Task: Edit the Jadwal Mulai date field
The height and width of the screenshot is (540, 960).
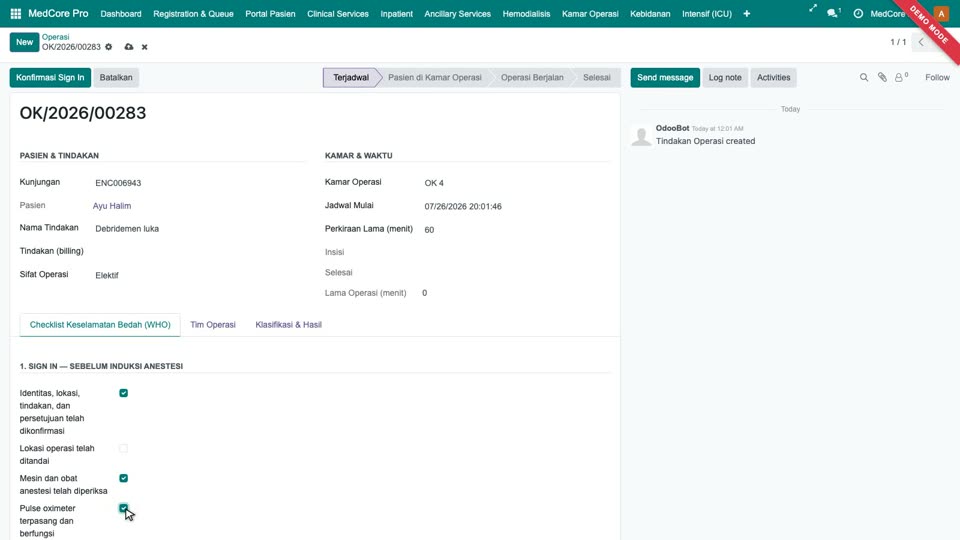Action: click(x=516, y=206)
